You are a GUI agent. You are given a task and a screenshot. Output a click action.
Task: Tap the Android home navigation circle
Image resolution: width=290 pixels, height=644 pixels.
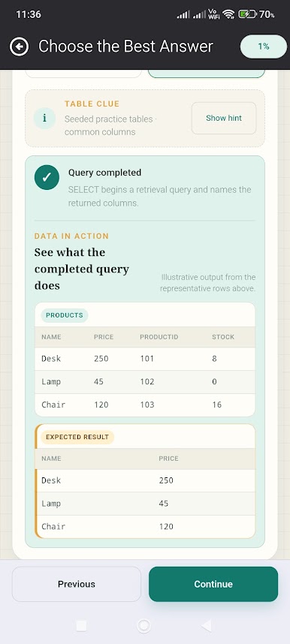click(143, 625)
